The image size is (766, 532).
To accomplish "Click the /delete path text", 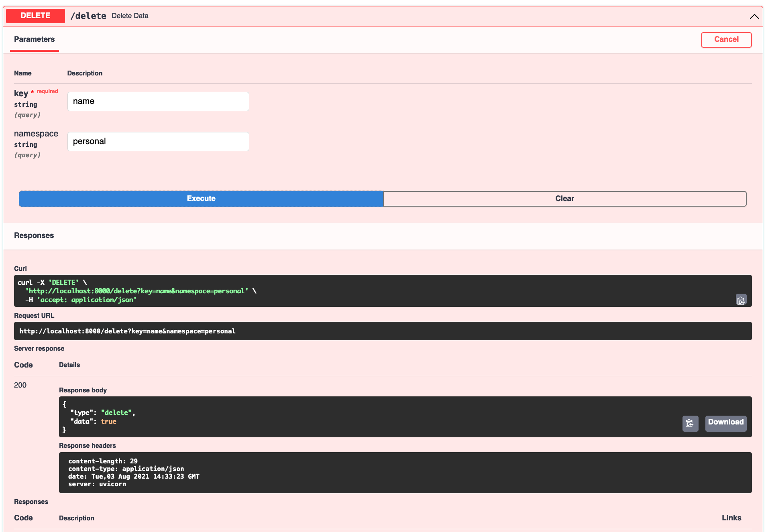I will (88, 16).
